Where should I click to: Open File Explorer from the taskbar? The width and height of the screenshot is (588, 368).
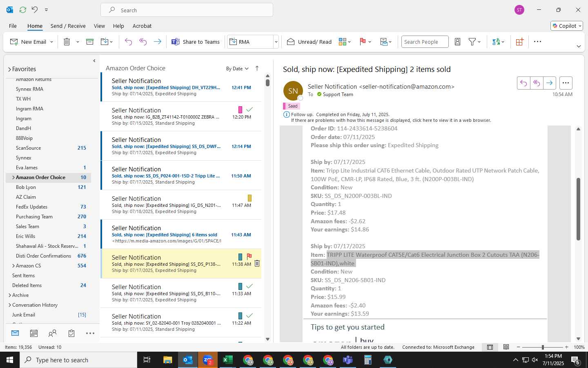click(x=167, y=360)
